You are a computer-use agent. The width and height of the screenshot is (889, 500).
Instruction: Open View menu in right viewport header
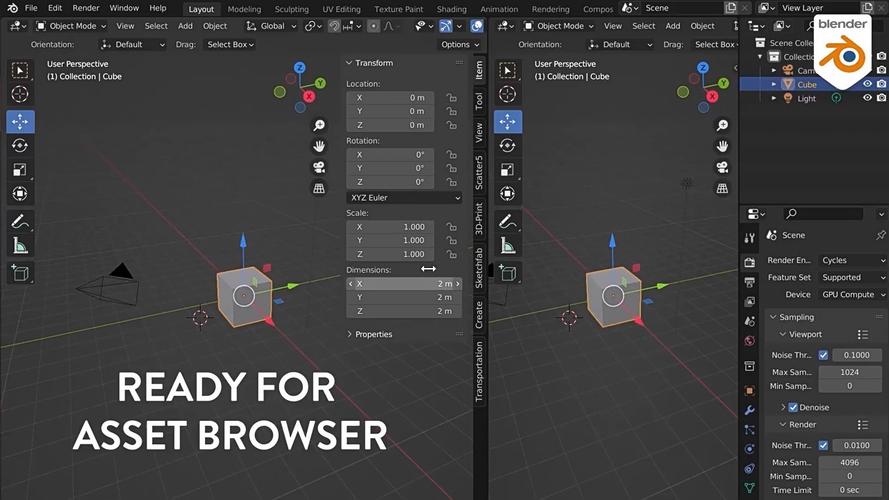[612, 26]
